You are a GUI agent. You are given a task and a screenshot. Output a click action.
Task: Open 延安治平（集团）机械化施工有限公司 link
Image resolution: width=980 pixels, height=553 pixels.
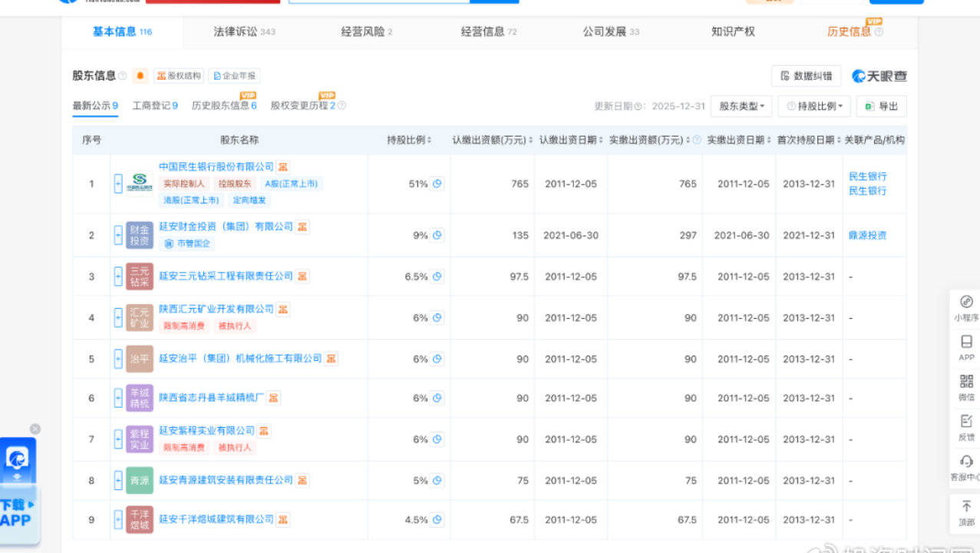(240, 359)
